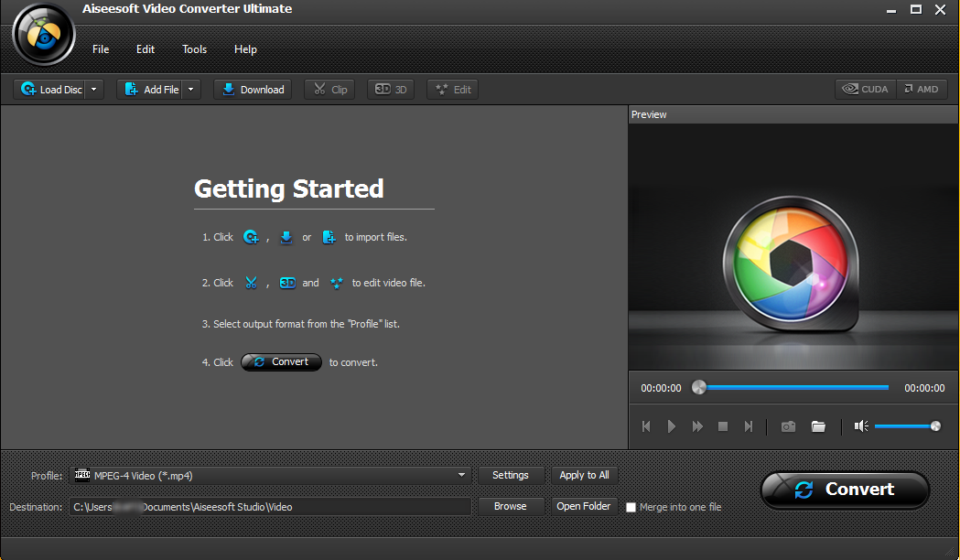
Task: Click elapsed time 00:00:00 at left
Action: [661, 388]
